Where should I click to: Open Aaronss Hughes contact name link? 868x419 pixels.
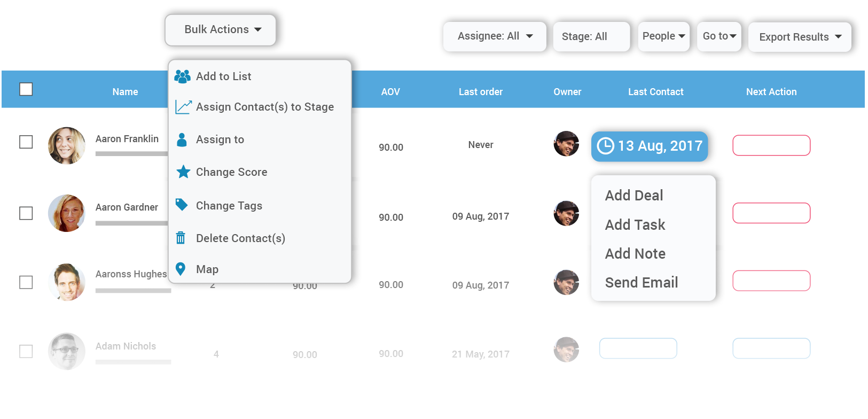131,274
